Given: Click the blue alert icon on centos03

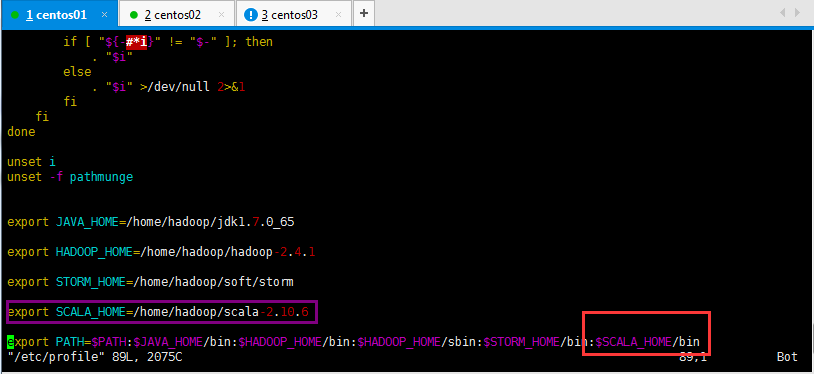Looking at the screenshot, I should (x=251, y=15).
